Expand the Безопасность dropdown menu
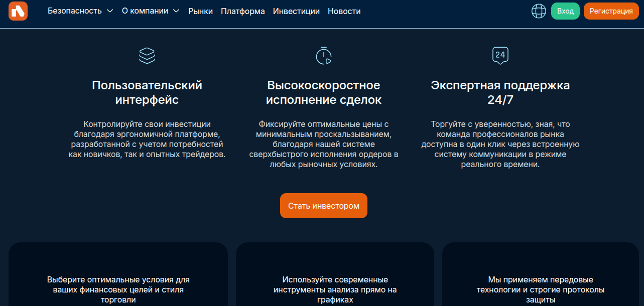Screen dimensions: 644x306 click(x=80, y=11)
